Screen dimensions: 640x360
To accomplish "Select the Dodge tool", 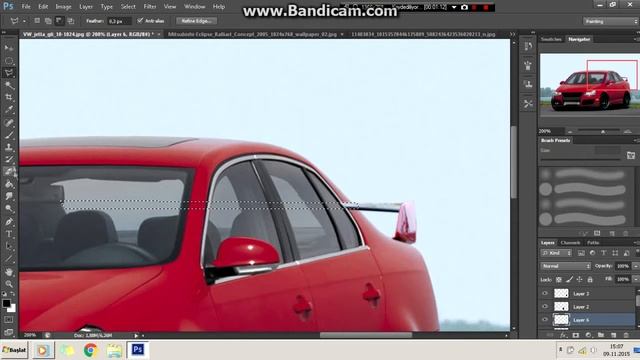I will pos(9,209).
